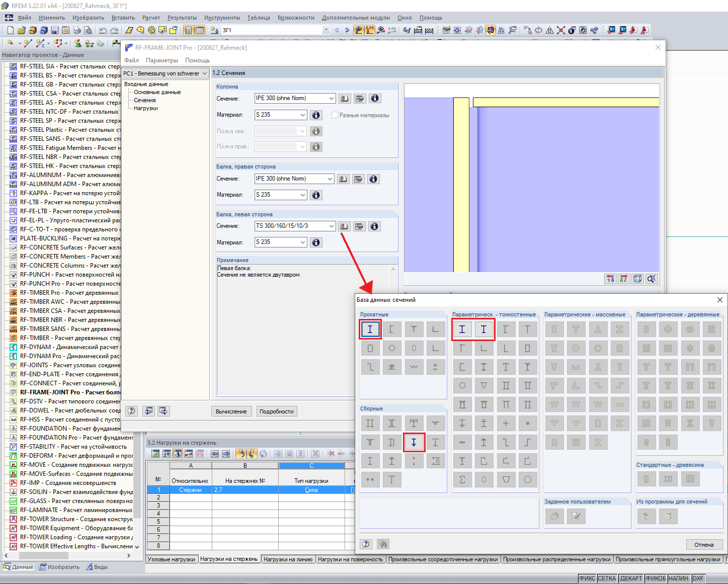Switch to the Узловые нагрузки tab
728x584 pixels.
(x=171, y=559)
